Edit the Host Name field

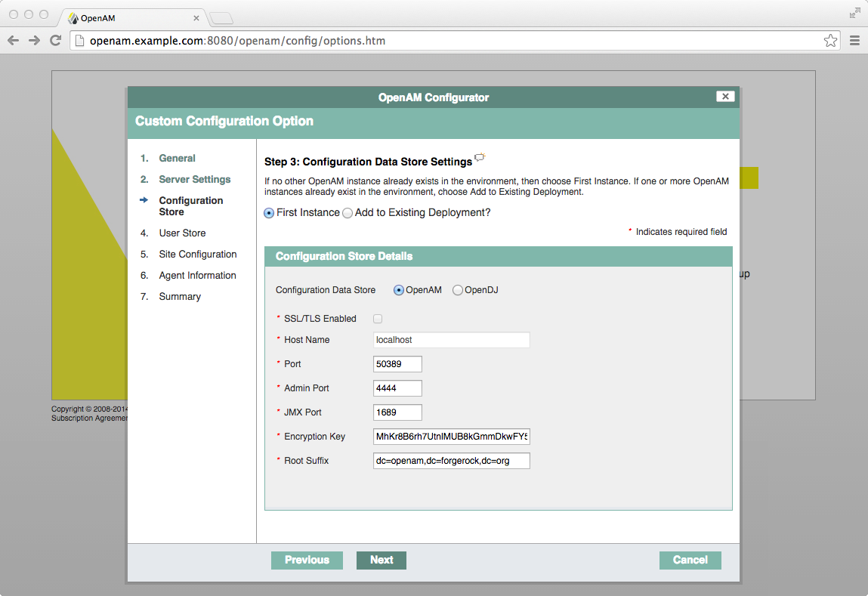point(451,340)
